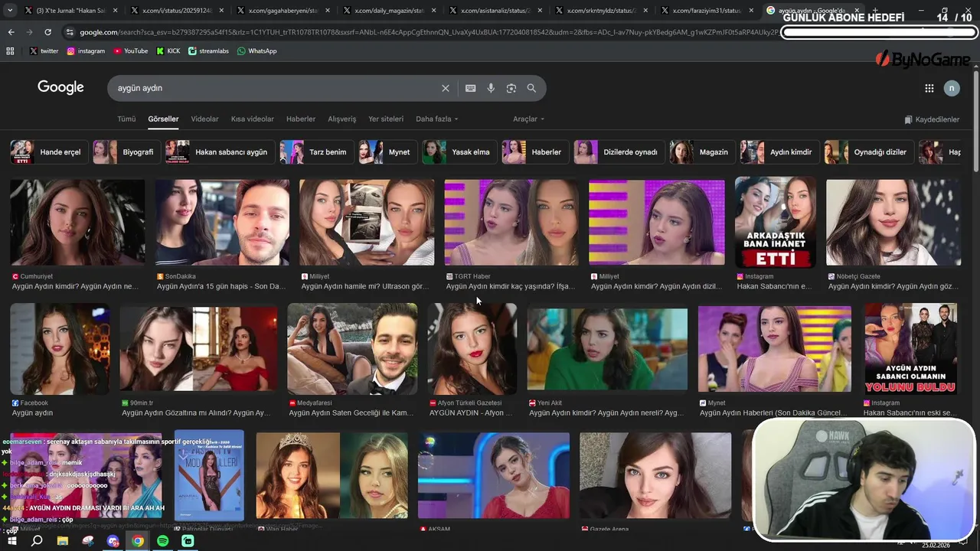Select the Tarz benim filter chip
Image resolution: width=980 pixels, height=551 pixels.
click(317, 152)
